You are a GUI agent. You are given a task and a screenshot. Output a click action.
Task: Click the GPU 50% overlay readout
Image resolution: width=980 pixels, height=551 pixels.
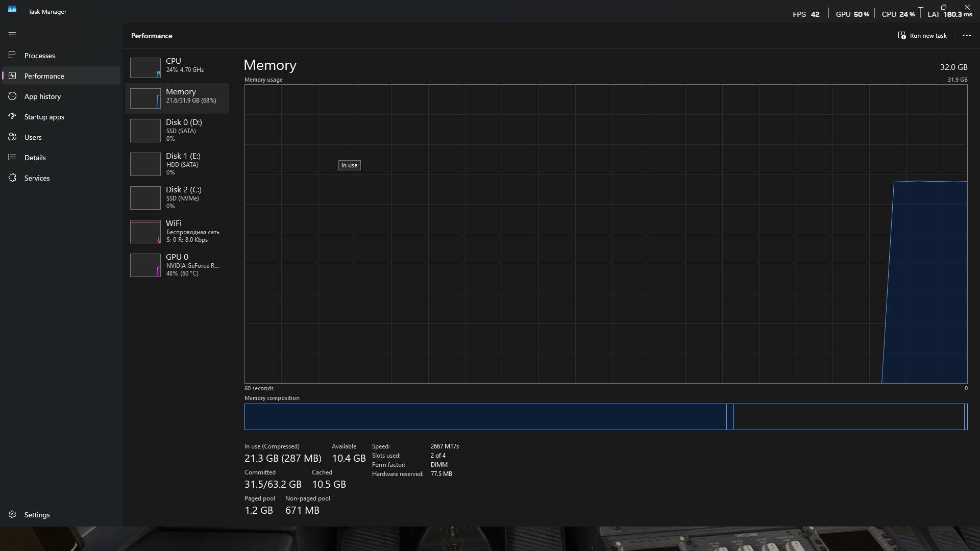pyautogui.click(x=852, y=14)
